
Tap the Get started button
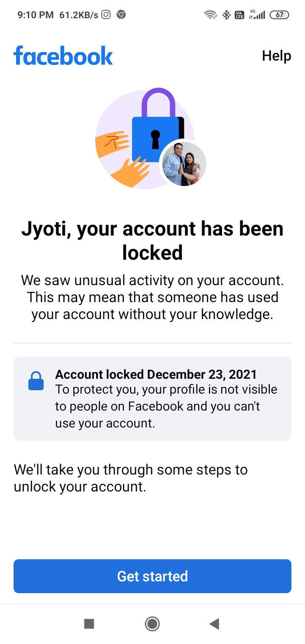pyautogui.click(x=152, y=576)
